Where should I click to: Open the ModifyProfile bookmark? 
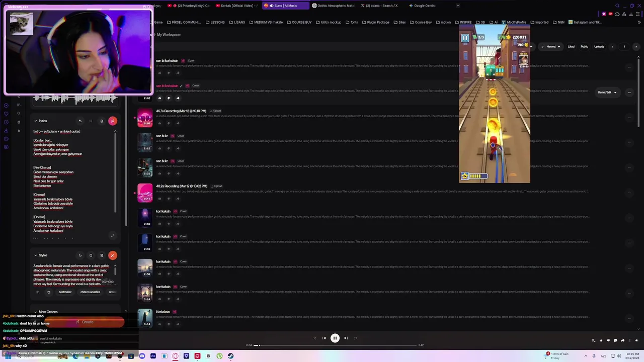(x=514, y=22)
